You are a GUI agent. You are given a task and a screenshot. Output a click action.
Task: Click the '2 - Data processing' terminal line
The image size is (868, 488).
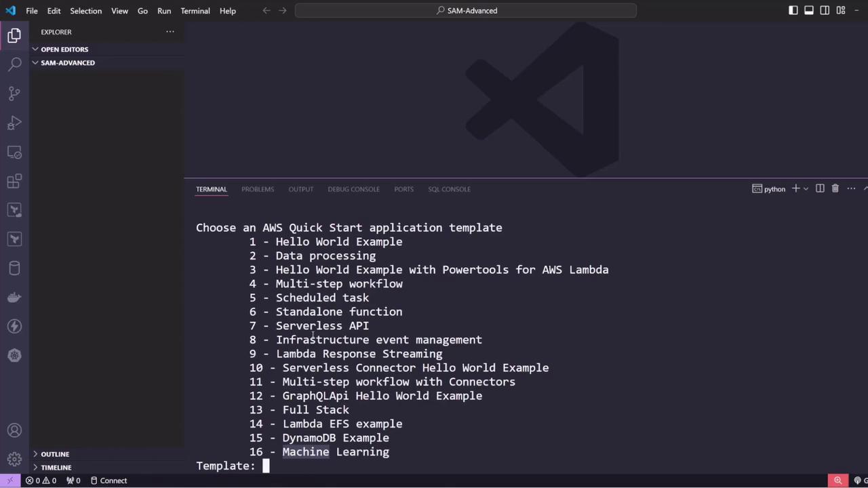pyautogui.click(x=313, y=256)
